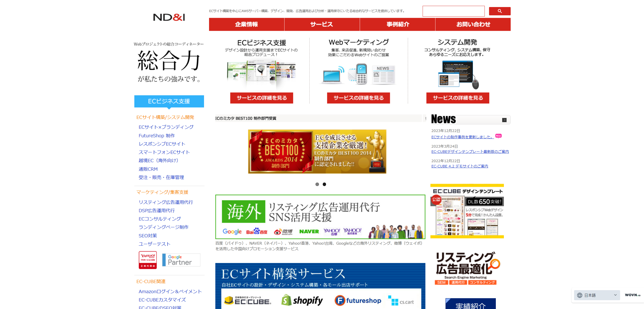Screen dimensions: 644x309
Task: Click the search magnifier button
Action: 500,11
